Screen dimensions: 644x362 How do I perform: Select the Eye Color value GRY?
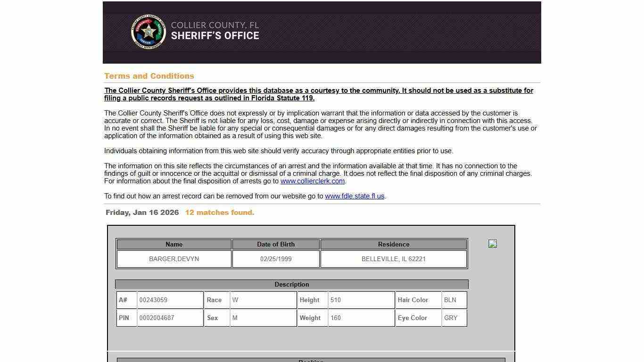(451, 318)
